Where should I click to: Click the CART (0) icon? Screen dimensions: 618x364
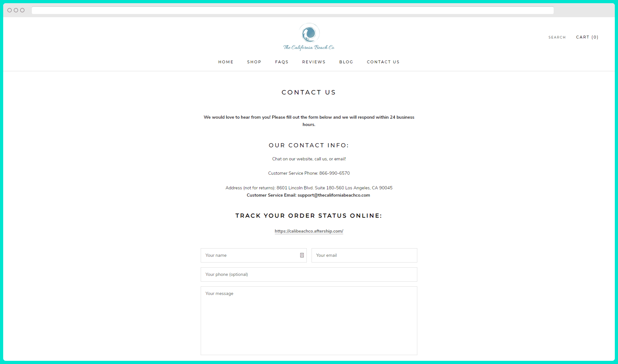click(586, 37)
